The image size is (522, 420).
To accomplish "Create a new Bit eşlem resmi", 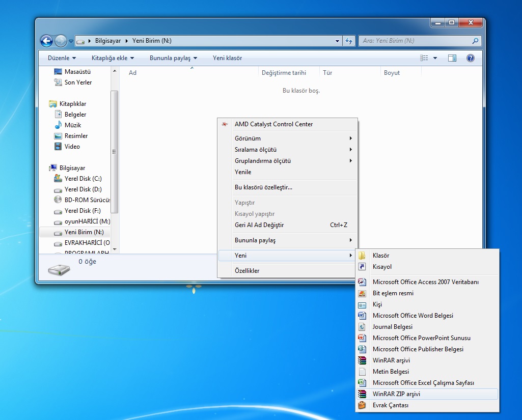I will 427,293.
